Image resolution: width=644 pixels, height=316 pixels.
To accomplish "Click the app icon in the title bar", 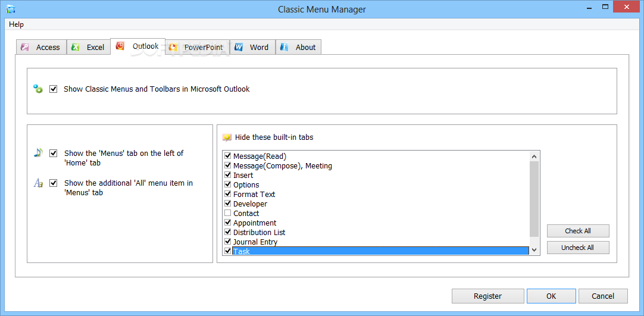I will (11, 8).
